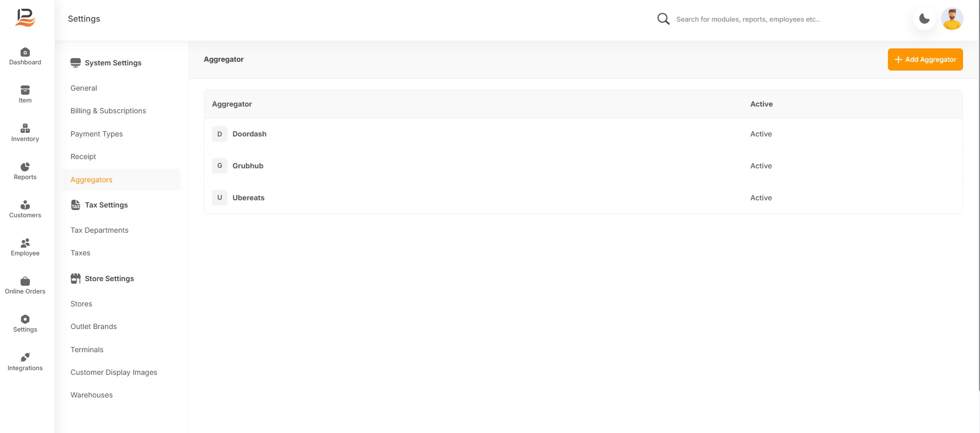Open the Dashboard sidebar icon
Image resolution: width=980 pixels, height=433 pixels.
pos(25,53)
